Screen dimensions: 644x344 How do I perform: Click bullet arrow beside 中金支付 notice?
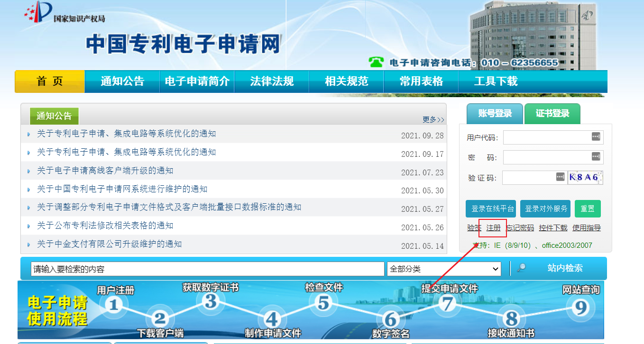29,245
